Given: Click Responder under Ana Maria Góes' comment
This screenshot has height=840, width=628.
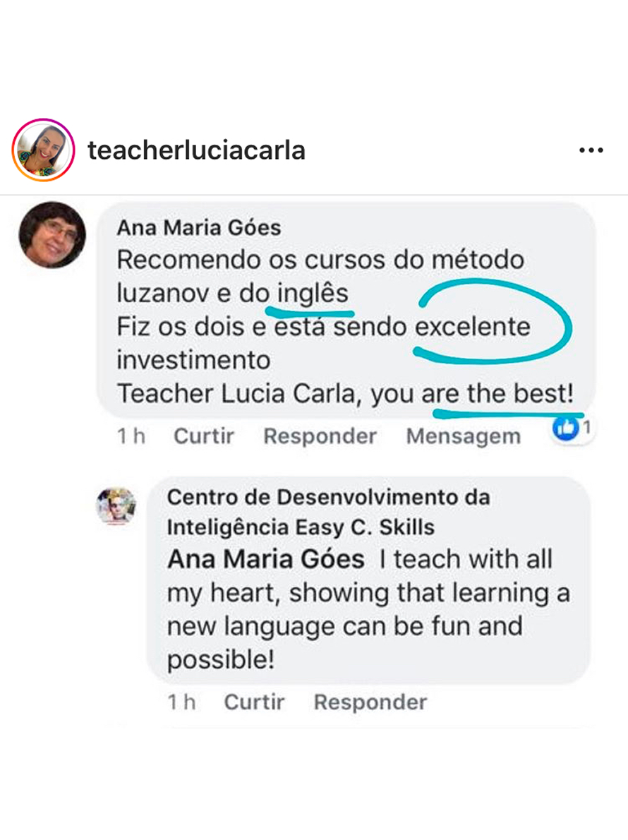Looking at the screenshot, I should 320,436.
